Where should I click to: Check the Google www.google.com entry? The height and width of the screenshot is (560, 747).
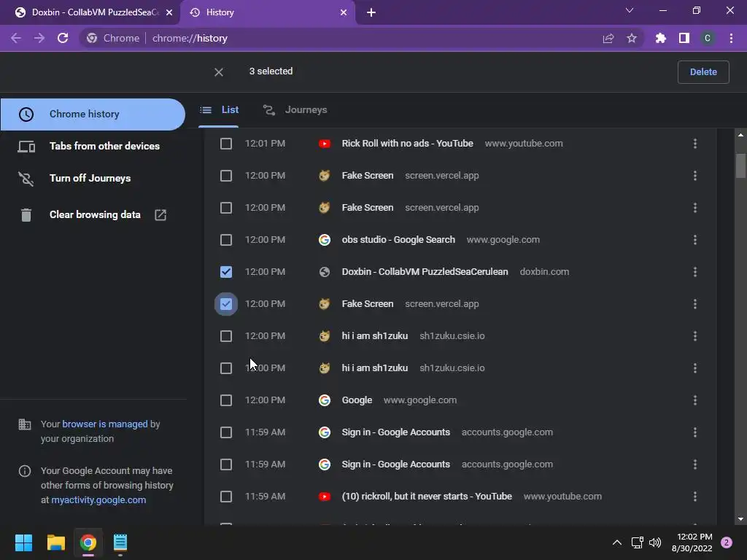pos(226,400)
